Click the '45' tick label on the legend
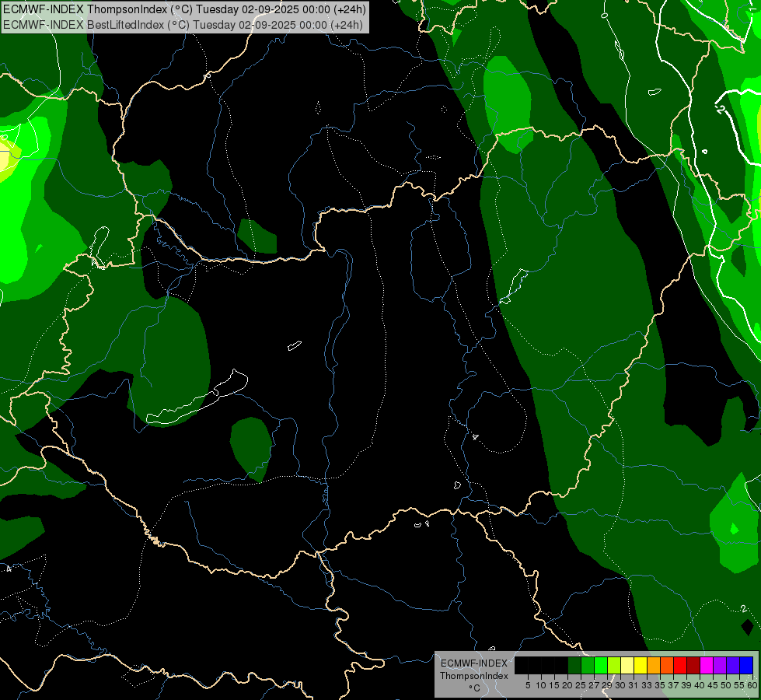Screen dimensions: 761x700 pyautogui.click(x=714, y=685)
